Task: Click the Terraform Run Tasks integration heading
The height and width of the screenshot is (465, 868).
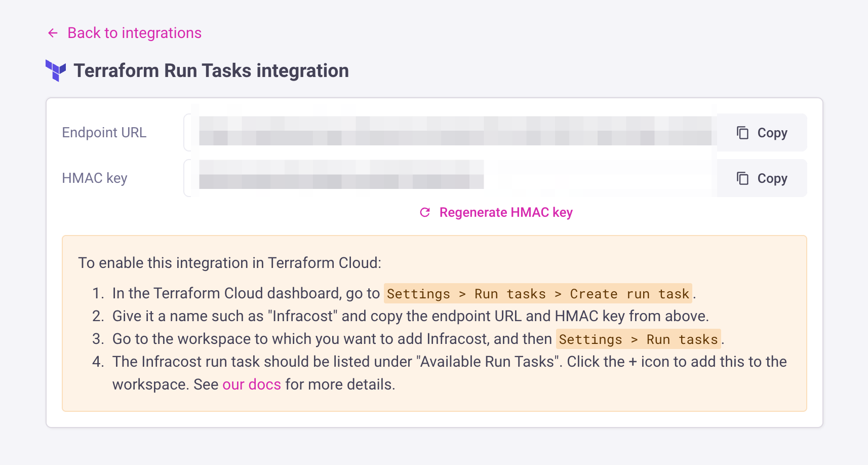Action: [x=211, y=71]
